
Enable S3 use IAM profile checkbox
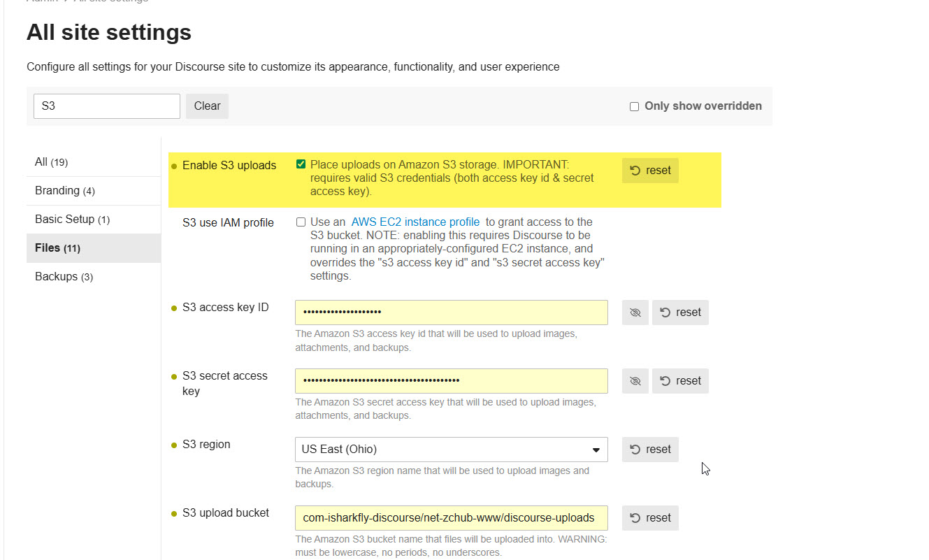301,222
